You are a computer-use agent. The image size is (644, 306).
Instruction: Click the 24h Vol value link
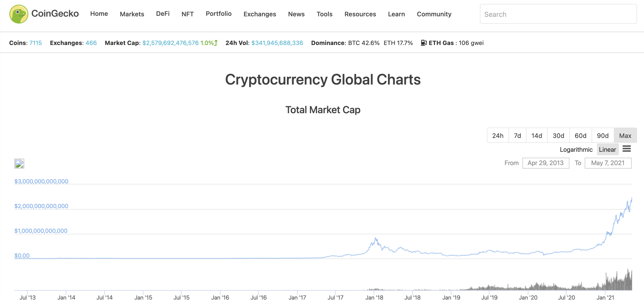277,43
